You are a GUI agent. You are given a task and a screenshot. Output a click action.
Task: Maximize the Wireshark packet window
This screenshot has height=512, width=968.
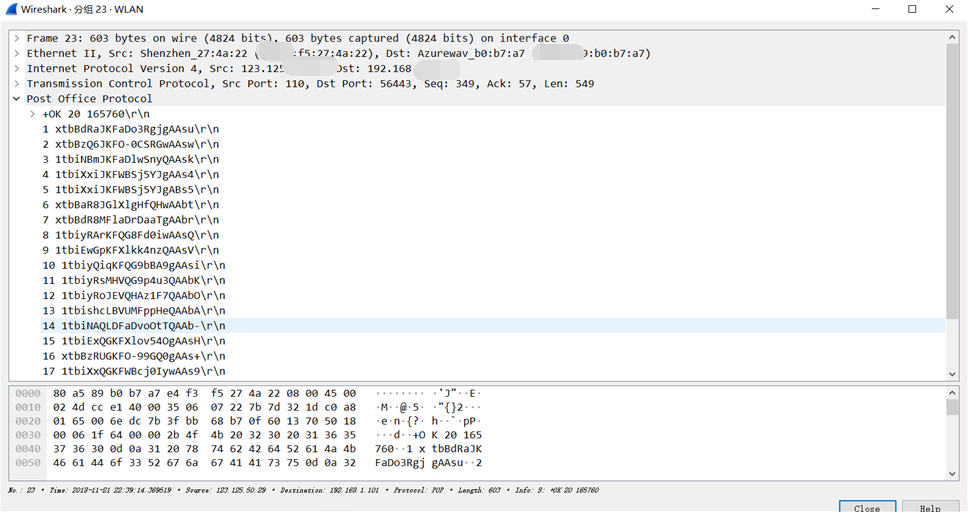click(x=912, y=9)
